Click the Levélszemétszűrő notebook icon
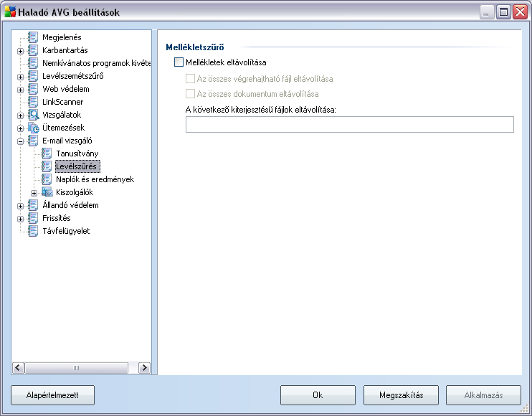The height and width of the screenshot is (416, 532). [x=33, y=76]
